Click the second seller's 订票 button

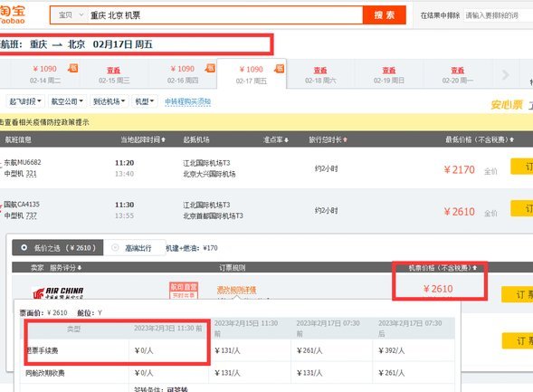click(518, 340)
